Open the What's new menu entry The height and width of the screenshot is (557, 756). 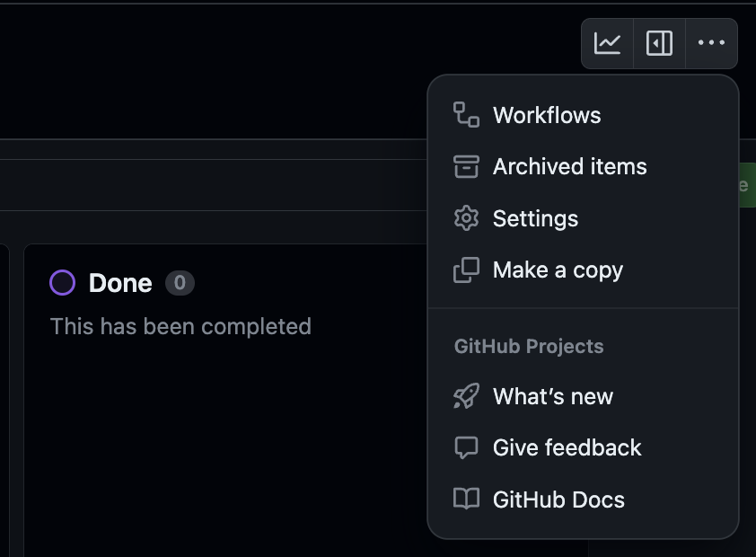point(552,396)
